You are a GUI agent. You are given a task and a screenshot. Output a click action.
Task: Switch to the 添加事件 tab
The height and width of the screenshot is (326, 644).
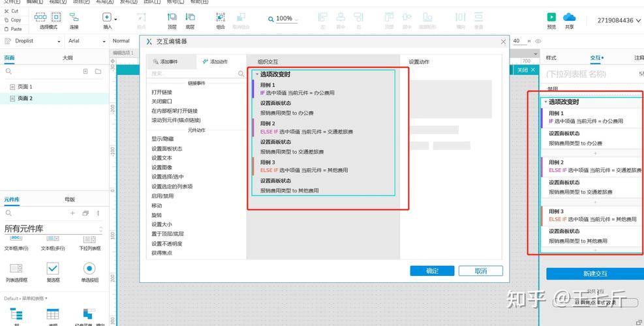[x=172, y=61]
